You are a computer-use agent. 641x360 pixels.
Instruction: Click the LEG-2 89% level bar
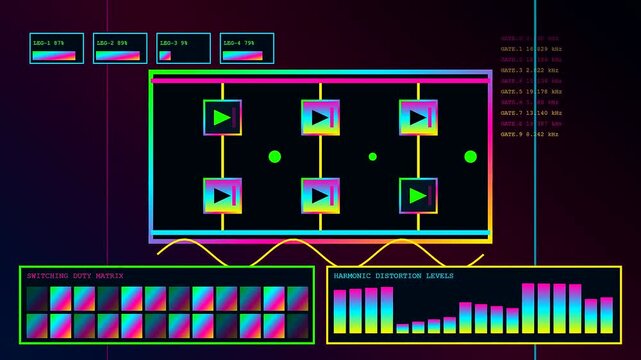[x=118, y=56]
